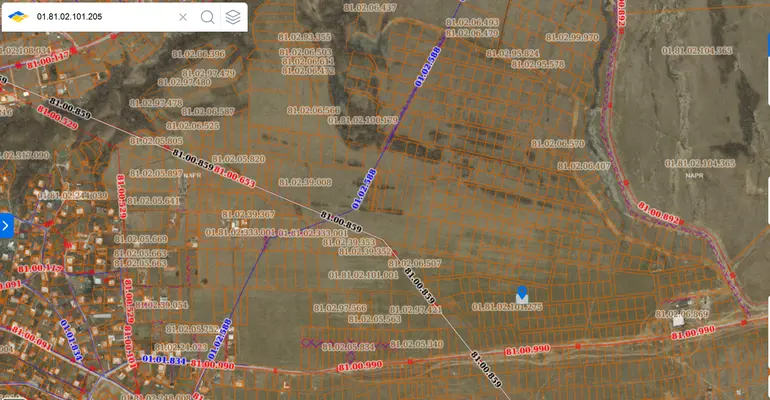Click parcel label 01.81.02.101.275
770x400 pixels.
click(507, 307)
